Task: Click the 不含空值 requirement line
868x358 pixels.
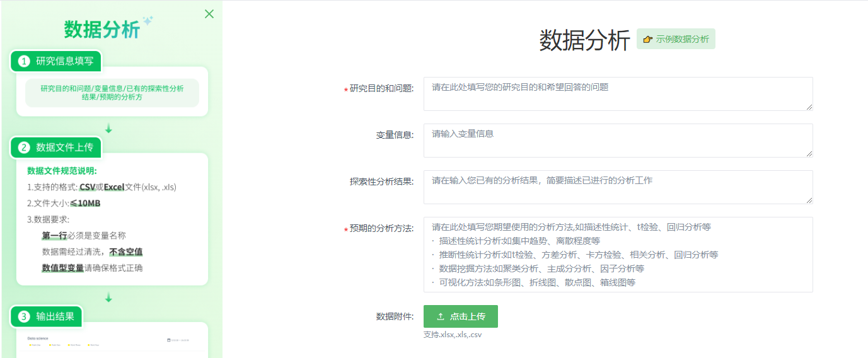Action: click(x=92, y=252)
